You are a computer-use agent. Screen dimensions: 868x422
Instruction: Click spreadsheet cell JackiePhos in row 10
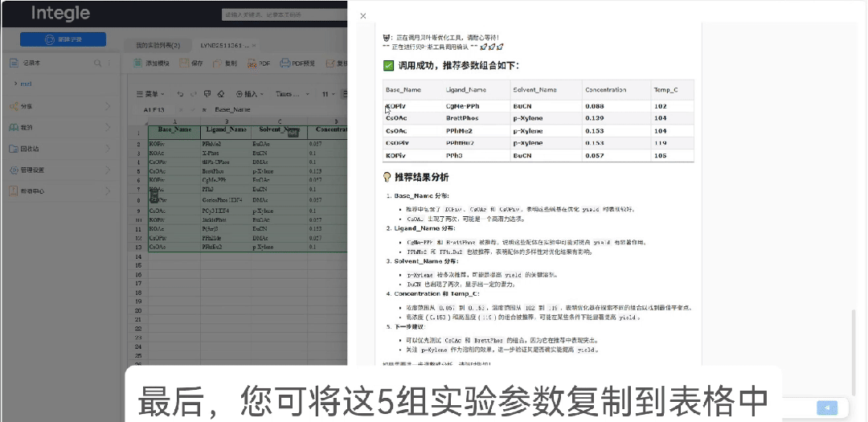tap(226, 220)
